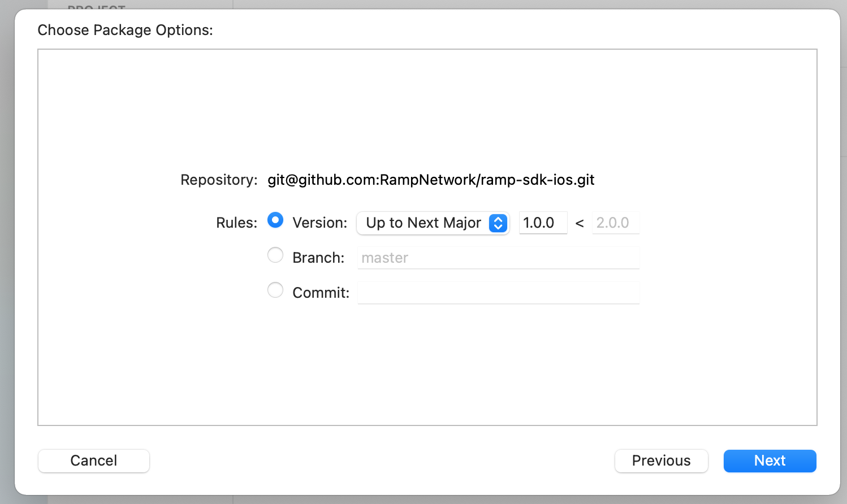847x504 pixels.
Task: Click the minimum version field showing 1.0.0
Action: tap(543, 223)
